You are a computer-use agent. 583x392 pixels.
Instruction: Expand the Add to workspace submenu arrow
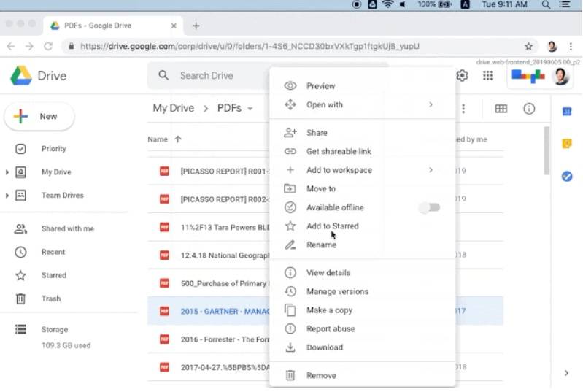(431, 170)
